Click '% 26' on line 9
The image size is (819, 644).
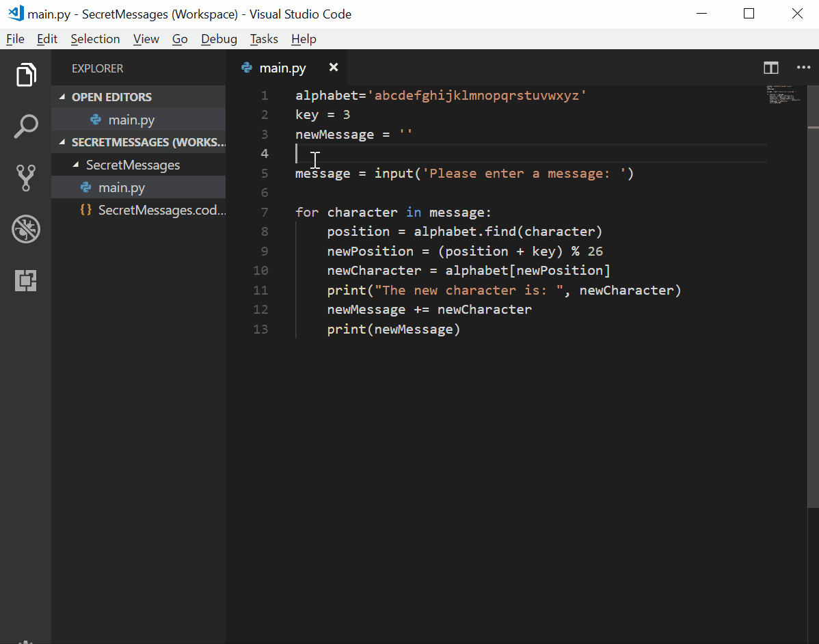(x=587, y=251)
